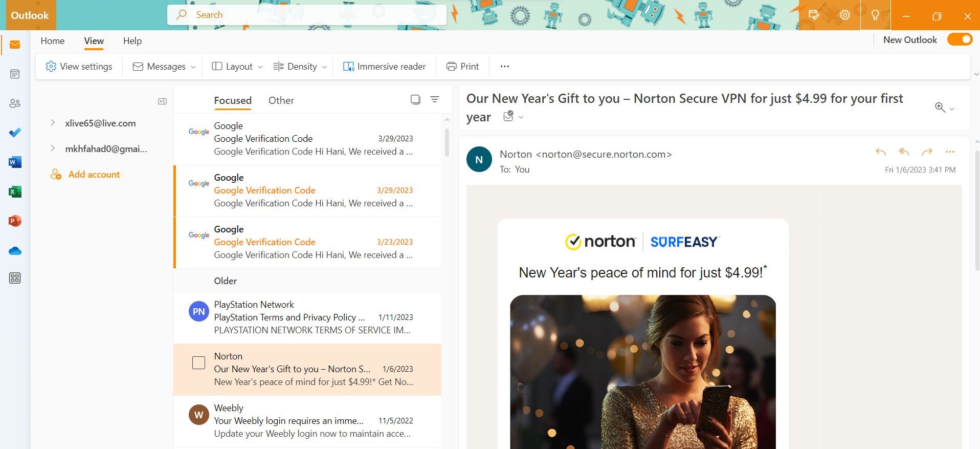Click the Norton sender avatar
The image size is (980, 449).
[479, 159]
